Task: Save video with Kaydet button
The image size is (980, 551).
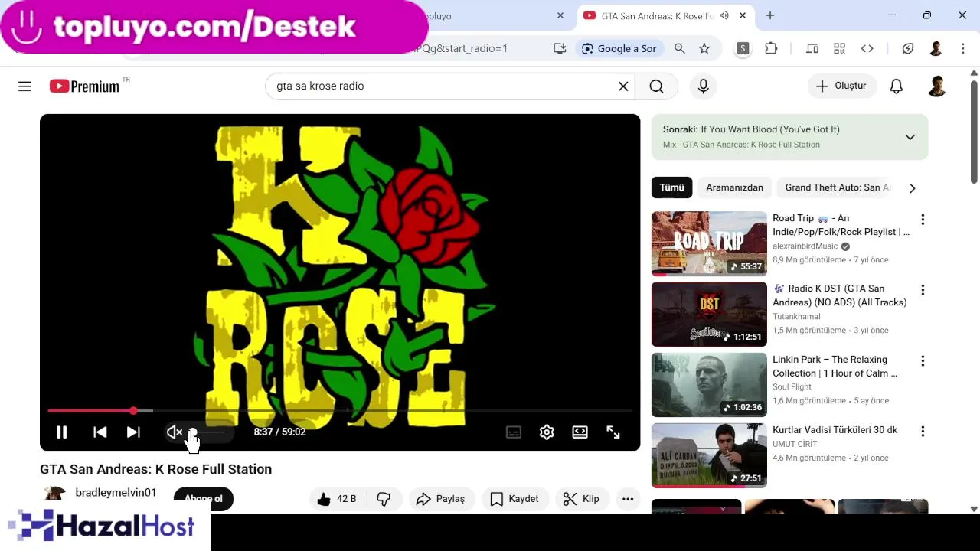Action: 514,499
